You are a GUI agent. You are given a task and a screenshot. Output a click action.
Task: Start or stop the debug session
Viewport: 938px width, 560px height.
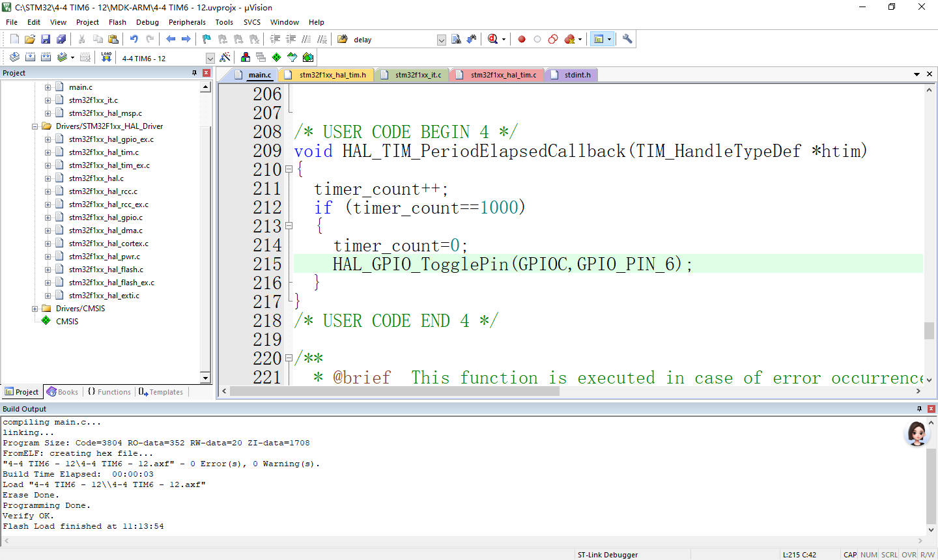click(492, 39)
